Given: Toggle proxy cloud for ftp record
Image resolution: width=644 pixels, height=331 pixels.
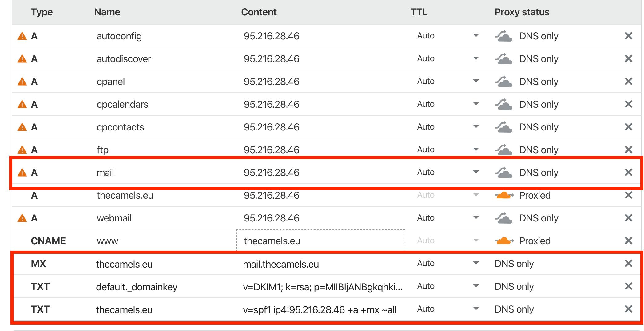Looking at the screenshot, I should click(503, 150).
